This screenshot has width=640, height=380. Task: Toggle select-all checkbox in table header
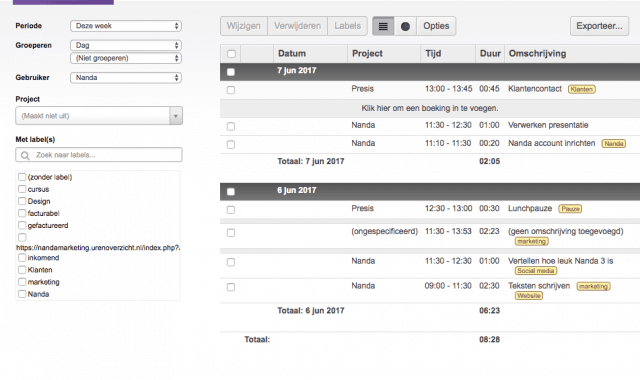tap(231, 54)
